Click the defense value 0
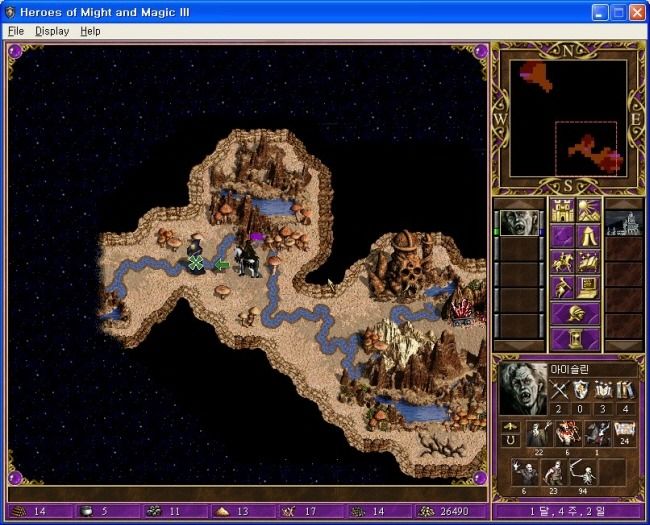 (x=580, y=409)
